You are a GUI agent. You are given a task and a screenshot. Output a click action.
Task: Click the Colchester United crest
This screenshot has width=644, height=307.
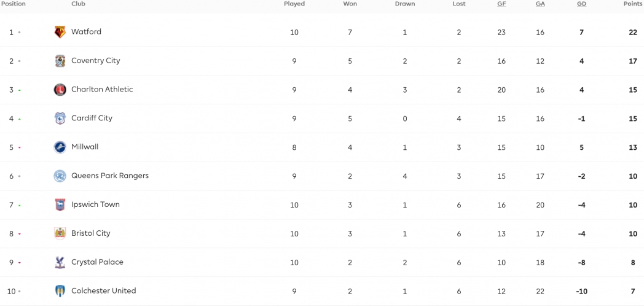point(60,291)
